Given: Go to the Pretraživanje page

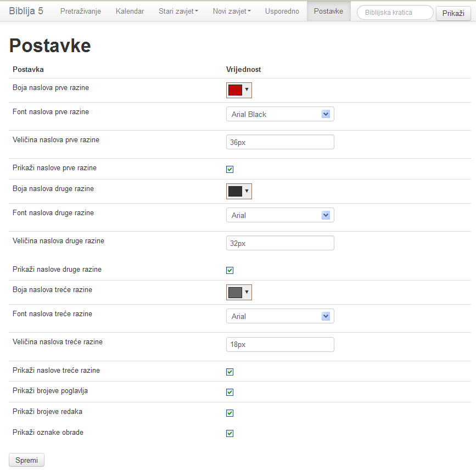Looking at the screenshot, I should (81, 11).
